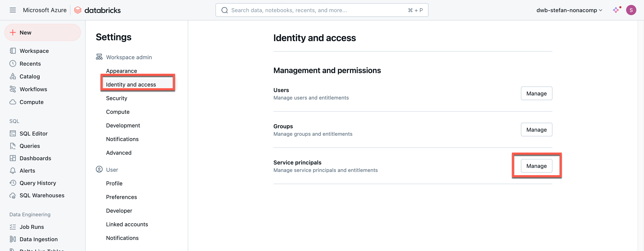Image resolution: width=644 pixels, height=251 pixels.
Task: Manage the Service principals section
Action: tap(536, 166)
